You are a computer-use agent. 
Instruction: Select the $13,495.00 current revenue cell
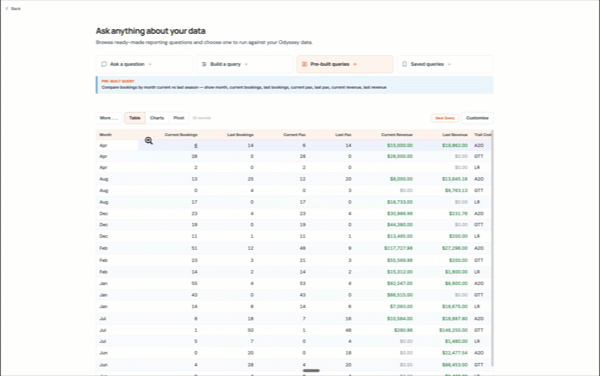tap(399, 236)
